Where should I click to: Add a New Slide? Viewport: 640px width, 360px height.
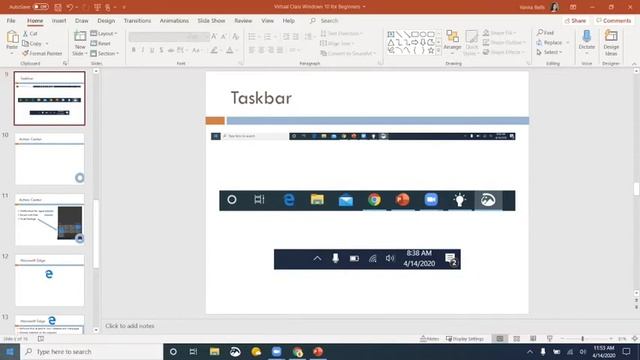(x=80, y=43)
